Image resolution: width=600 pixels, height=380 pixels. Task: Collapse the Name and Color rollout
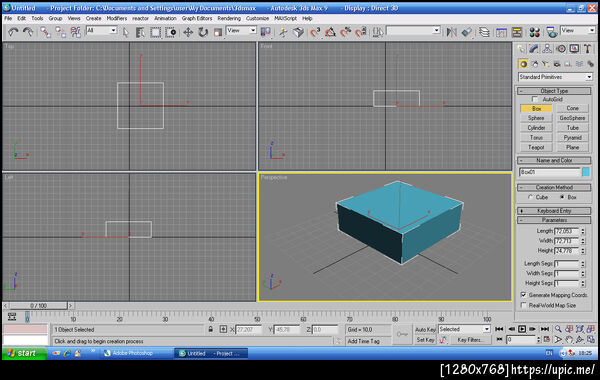554,160
